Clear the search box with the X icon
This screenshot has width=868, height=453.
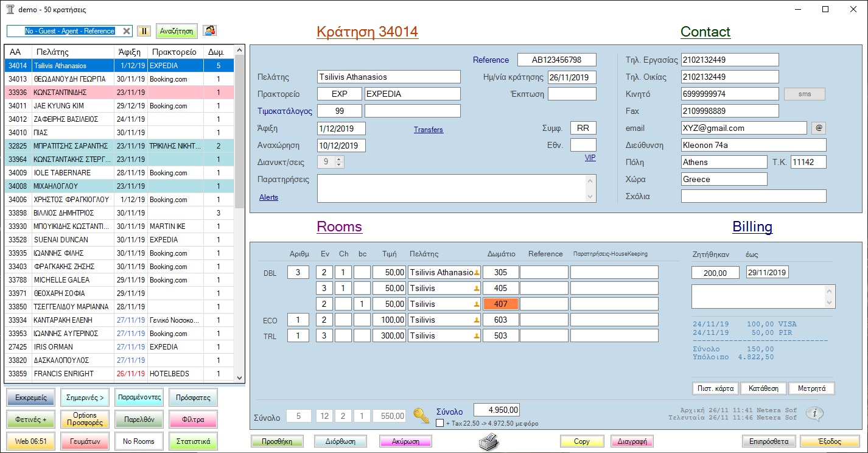click(x=127, y=31)
